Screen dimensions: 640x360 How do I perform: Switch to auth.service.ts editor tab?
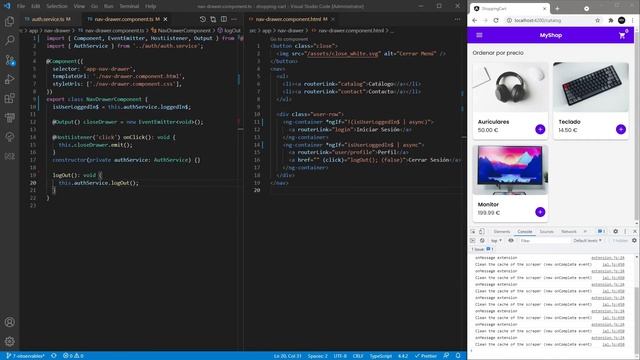(47, 19)
